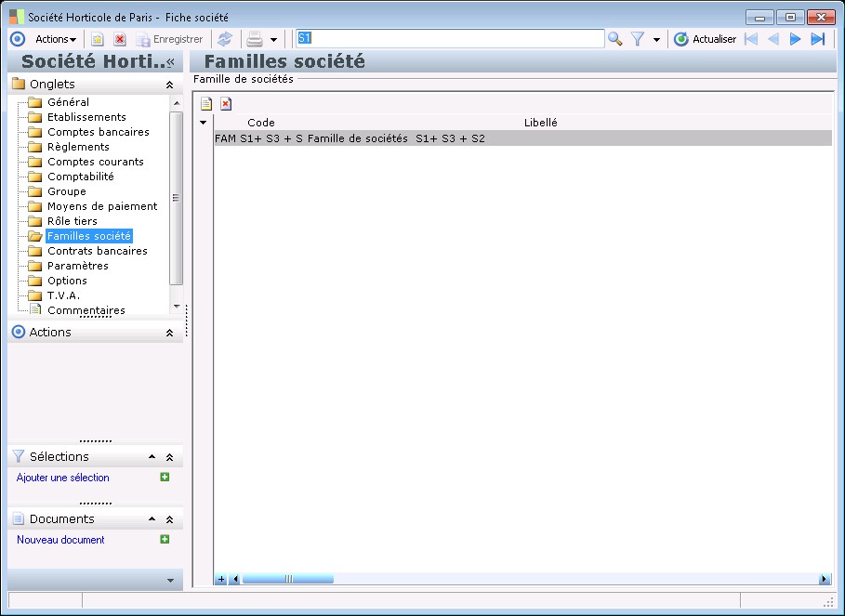This screenshot has height=616, width=845.
Task: Open the Général tab folder
Action: tap(68, 102)
